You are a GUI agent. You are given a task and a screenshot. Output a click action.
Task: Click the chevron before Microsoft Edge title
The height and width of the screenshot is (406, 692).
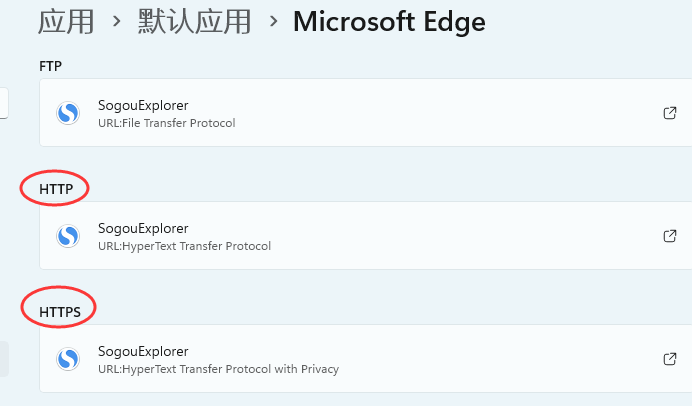click(x=274, y=21)
